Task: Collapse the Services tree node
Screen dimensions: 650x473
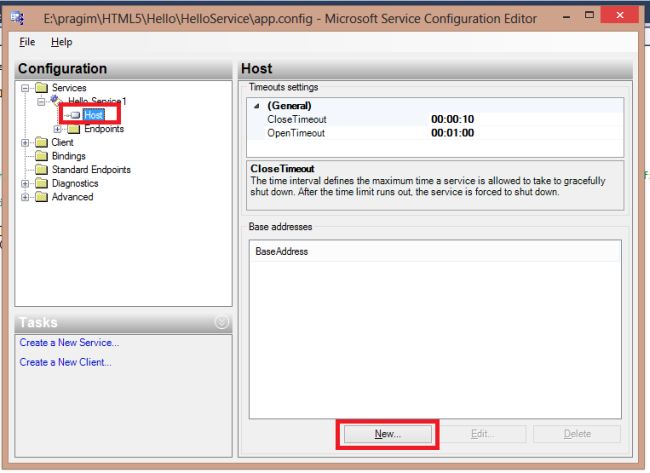Action: click(25, 88)
